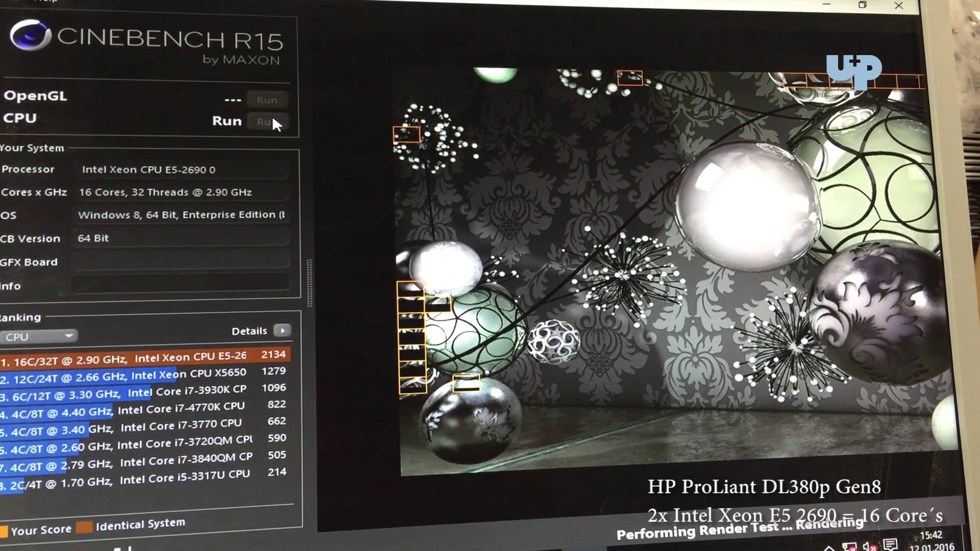This screenshot has width=980, height=551.
Task: Click the orange Your Score legend swatch
Action: pos(4,531)
